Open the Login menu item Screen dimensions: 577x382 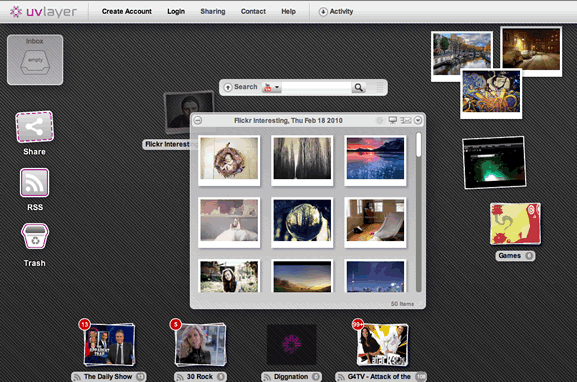(x=176, y=11)
